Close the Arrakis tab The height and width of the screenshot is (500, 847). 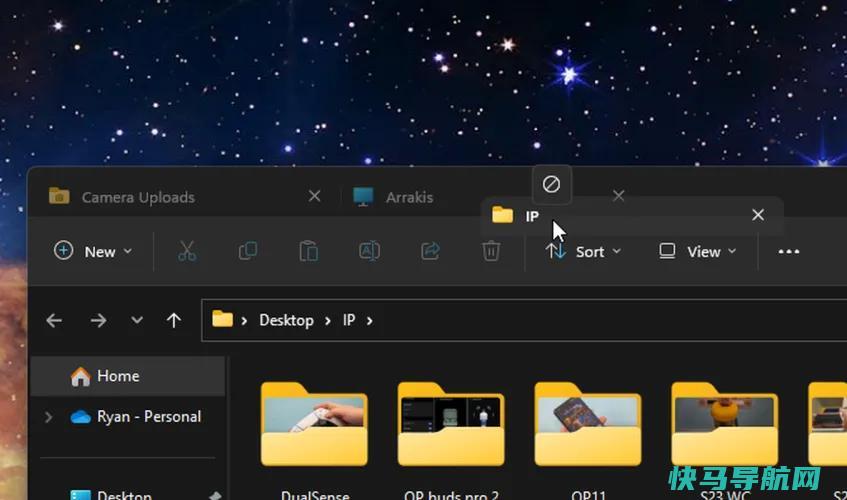pos(619,195)
